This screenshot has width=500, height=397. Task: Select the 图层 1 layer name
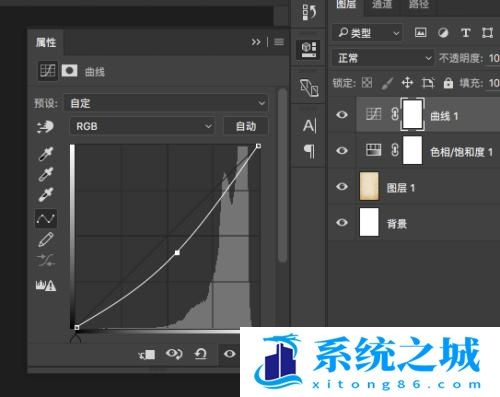400,188
